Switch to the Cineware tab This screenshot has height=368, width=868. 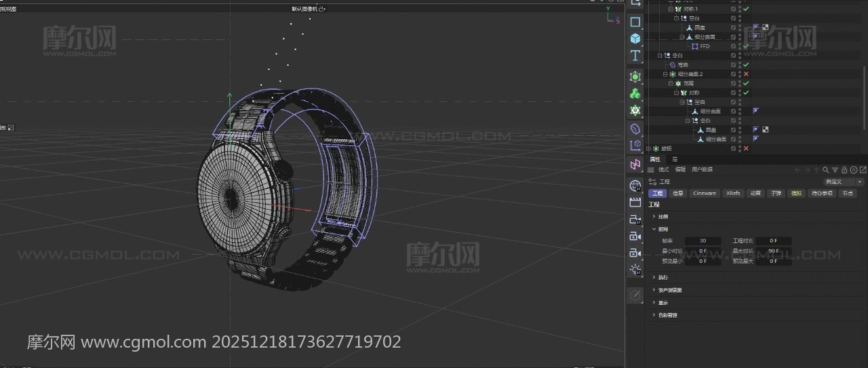click(x=704, y=194)
